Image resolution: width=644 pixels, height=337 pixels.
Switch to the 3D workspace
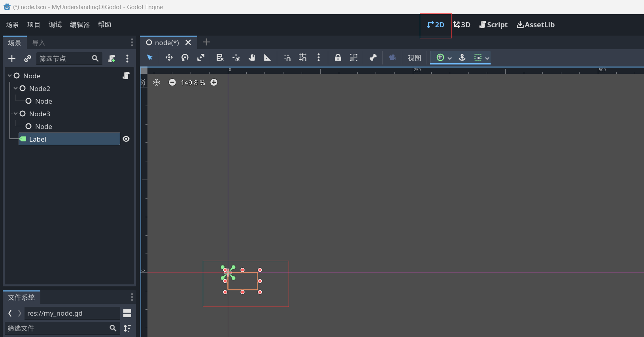click(x=462, y=25)
